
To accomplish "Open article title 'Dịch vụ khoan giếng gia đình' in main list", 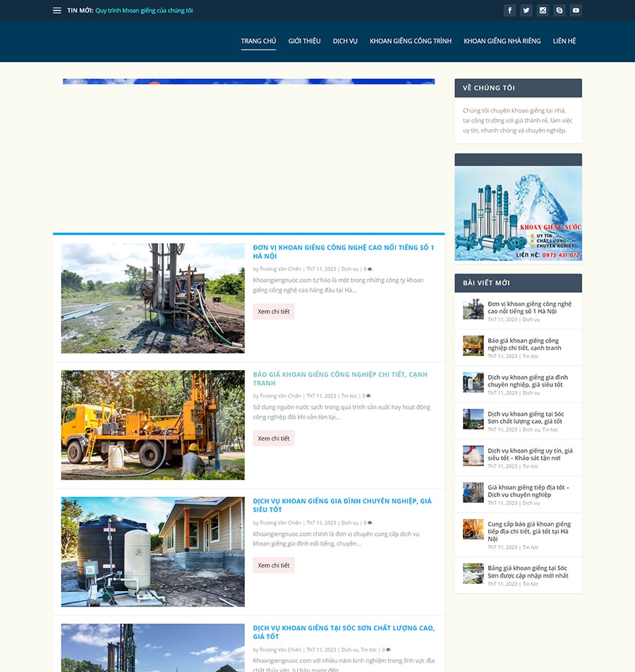I will [x=342, y=506].
